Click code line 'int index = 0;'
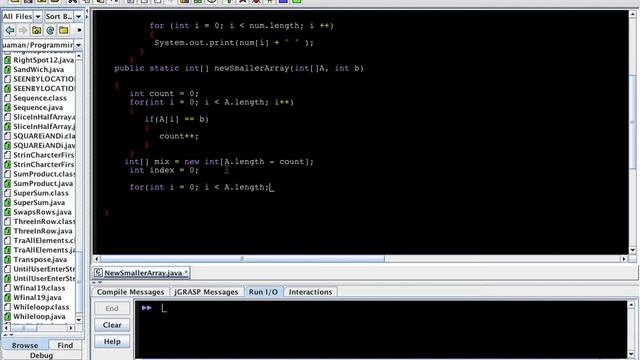This screenshot has width=640, height=360. coord(164,170)
